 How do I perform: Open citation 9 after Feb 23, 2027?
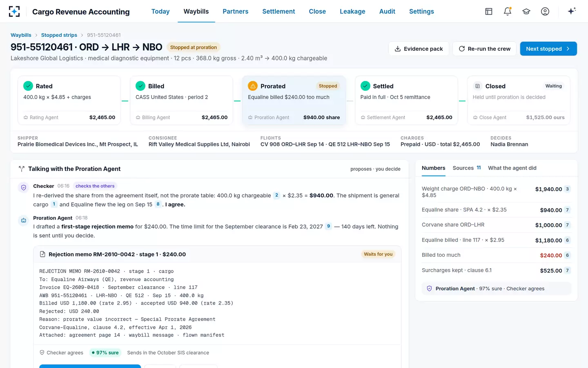328,226
